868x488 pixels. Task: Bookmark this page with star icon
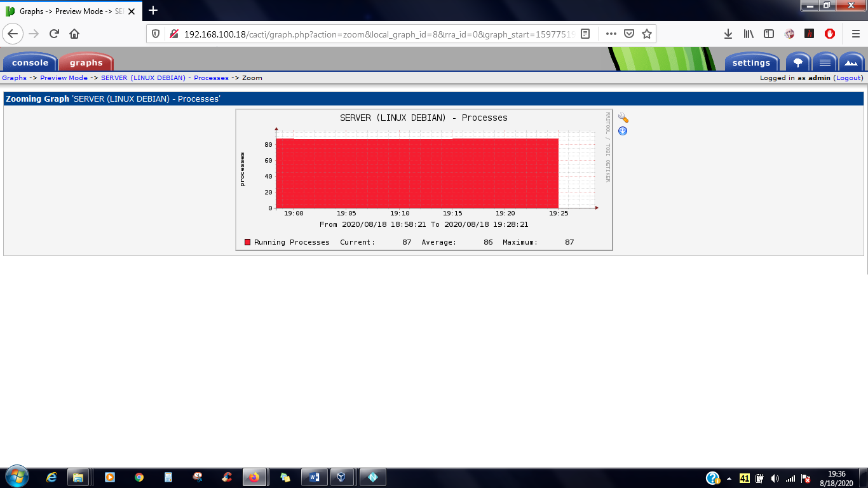click(x=647, y=34)
